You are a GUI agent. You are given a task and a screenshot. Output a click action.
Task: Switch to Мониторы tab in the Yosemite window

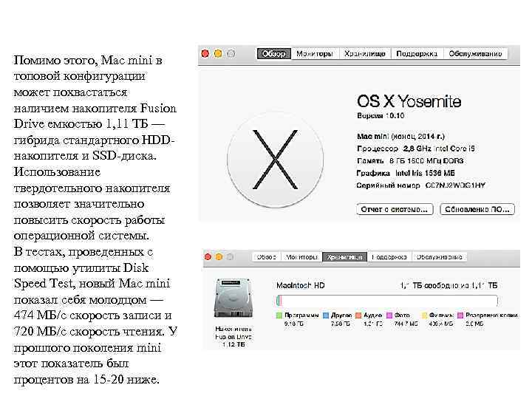click(x=315, y=54)
